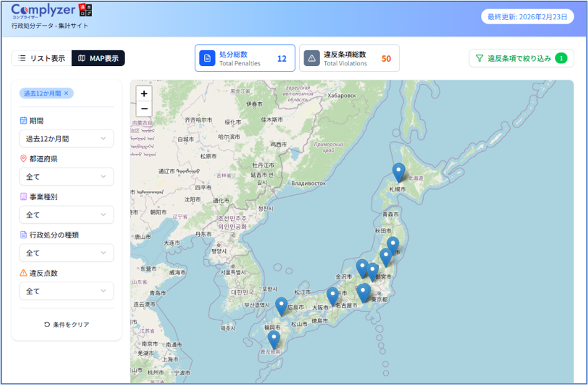588x385 pixels.
Task: Click the map marker near Nagoya
Action: coord(333,295)
